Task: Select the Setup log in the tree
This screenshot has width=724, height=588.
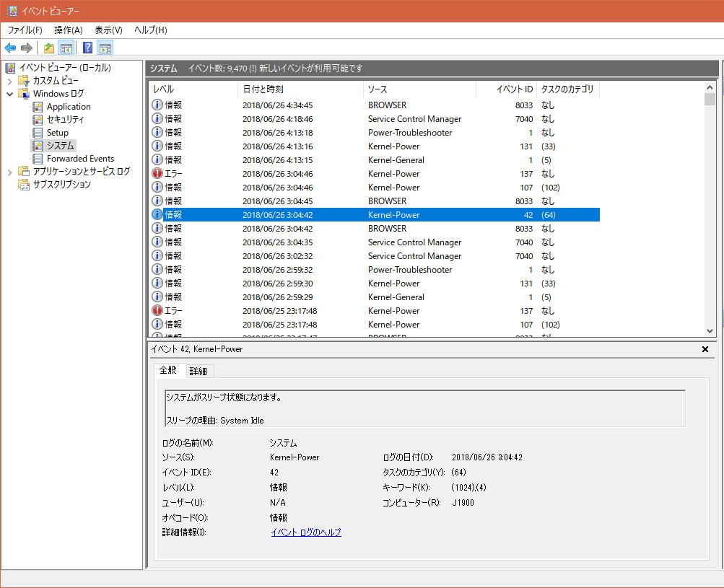Action: pyautogui.click(x=58, y=133)
